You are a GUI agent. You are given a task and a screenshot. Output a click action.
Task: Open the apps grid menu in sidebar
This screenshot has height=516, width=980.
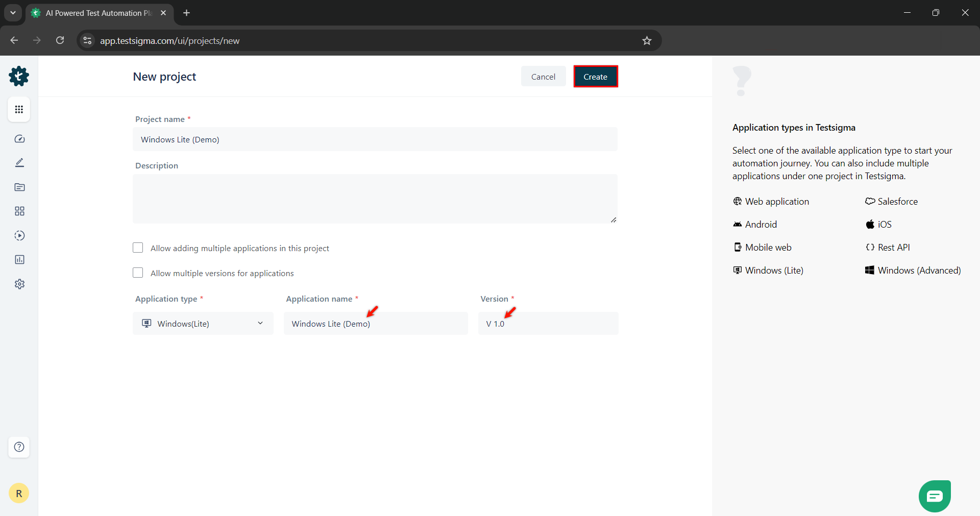[x=19, y=109]
